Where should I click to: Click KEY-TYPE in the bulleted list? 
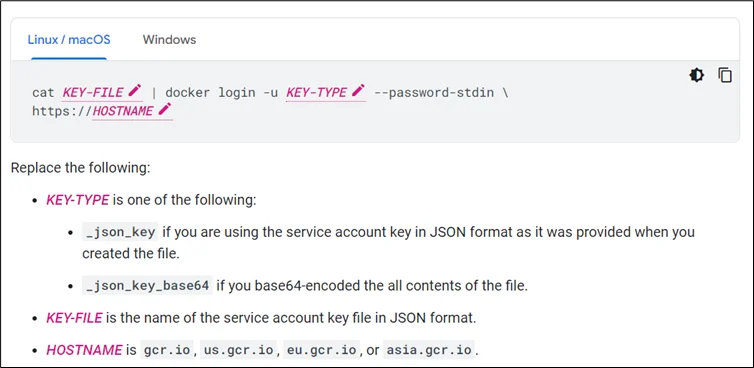pyautogui.click(x=77, y=200)
